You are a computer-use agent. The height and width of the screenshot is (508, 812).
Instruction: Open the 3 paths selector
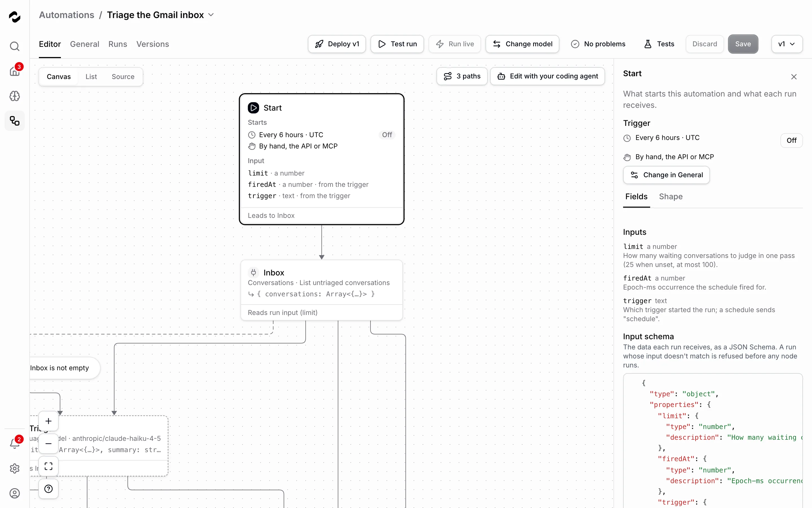click(462, 76)
